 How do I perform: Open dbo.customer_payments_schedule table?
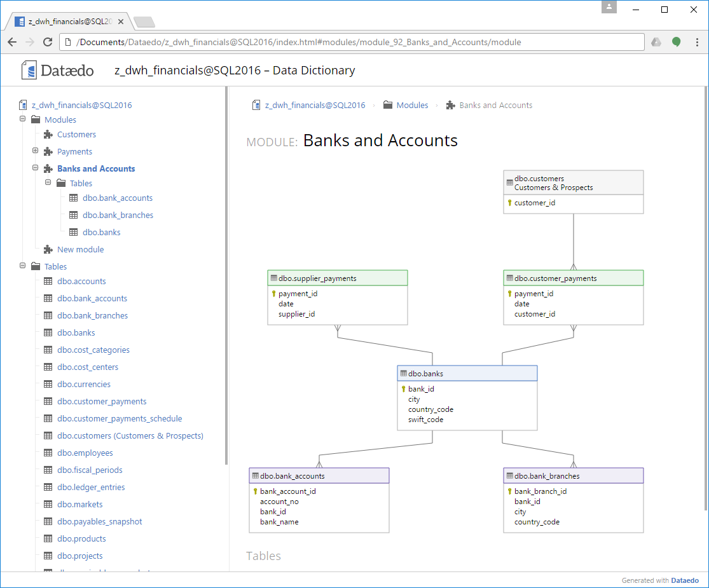[x=120, y=418]
